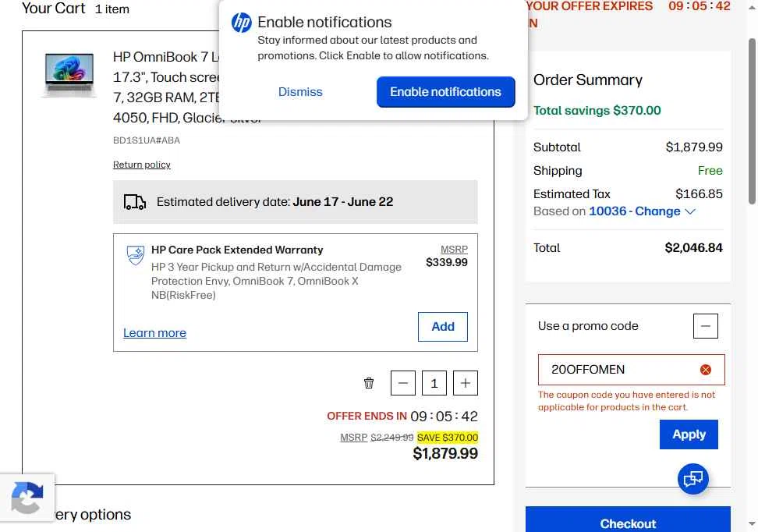Click the delivery truck icon
Screen dimensions: 758x532
pos(135,202)
